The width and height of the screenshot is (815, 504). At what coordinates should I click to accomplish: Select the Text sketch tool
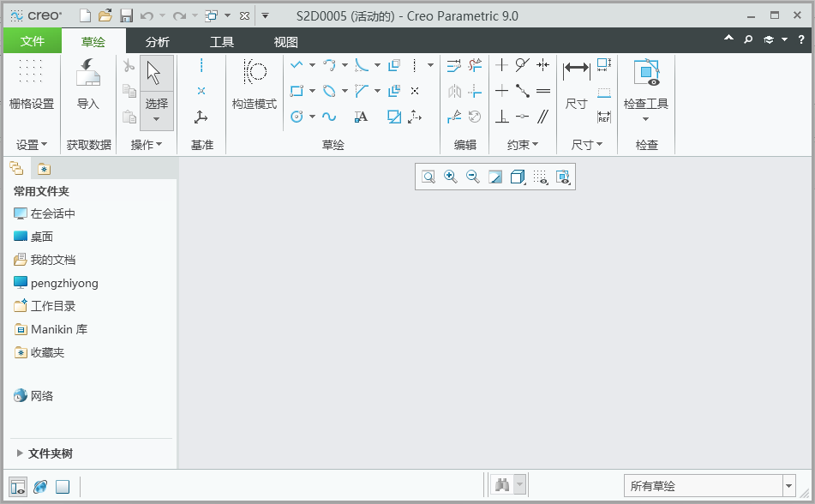click(x=362, y=117)
